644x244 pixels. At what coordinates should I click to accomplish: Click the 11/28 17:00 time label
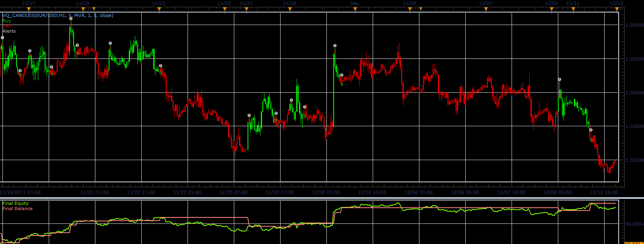click(280, 192)
